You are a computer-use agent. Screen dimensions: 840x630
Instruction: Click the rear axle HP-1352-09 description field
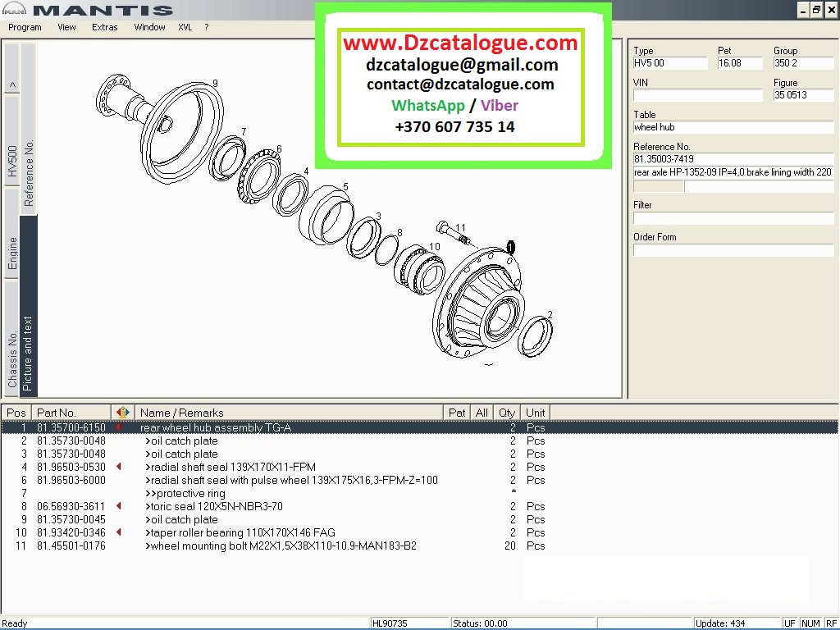pos(733,172)
